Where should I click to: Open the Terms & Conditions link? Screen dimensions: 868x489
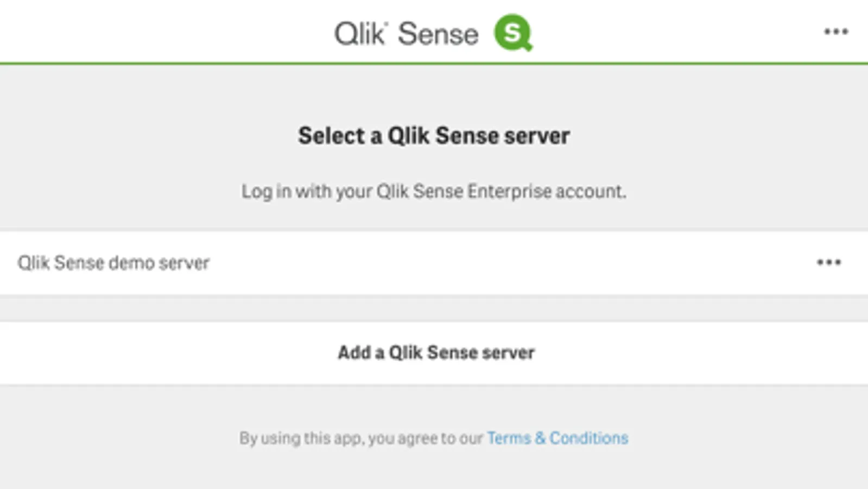click(x=557, y=438)
